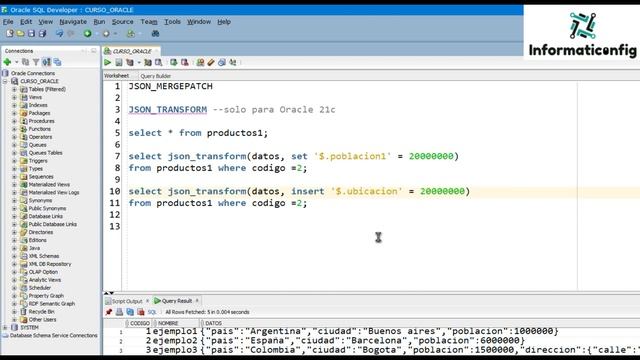640x360 pixels.
Task: Click the Undo arrow icon in main toolbar
Action: (60, 33)
